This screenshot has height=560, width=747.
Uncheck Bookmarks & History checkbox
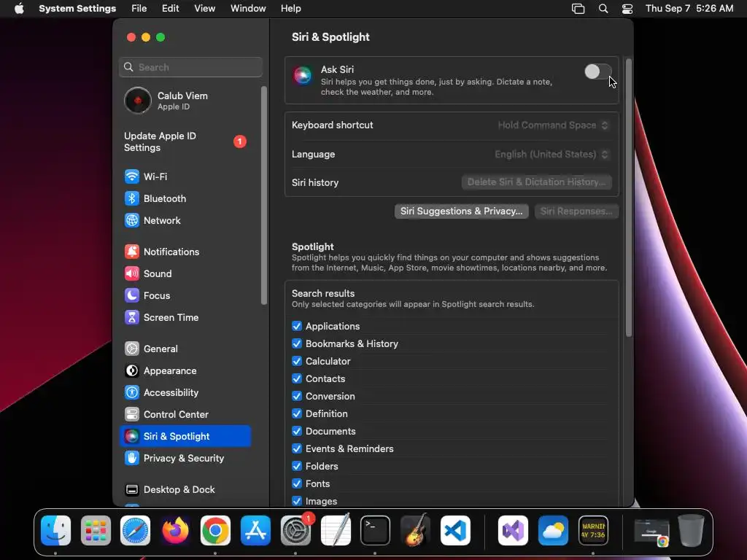coord(297,344)
